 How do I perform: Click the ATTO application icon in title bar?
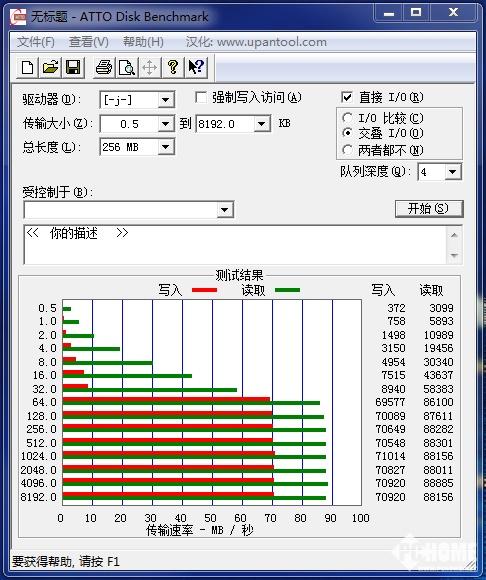(18, 17)
